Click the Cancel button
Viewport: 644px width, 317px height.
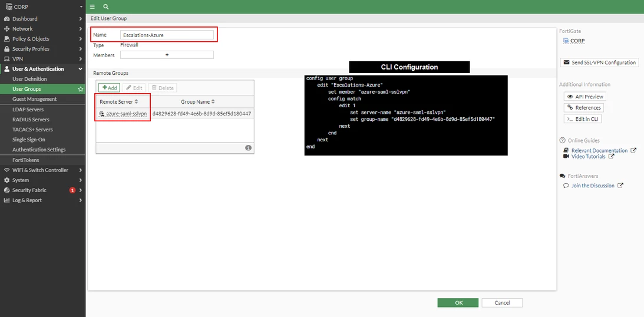pos(502,303)
